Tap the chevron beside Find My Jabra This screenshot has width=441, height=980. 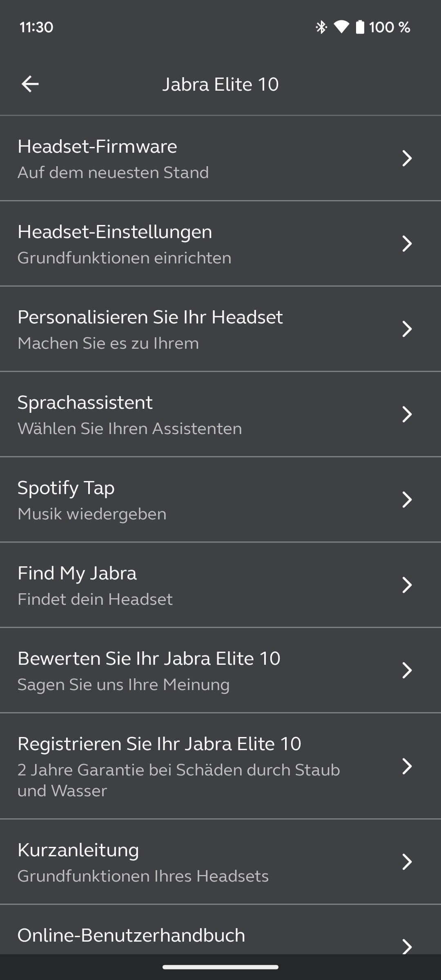pos(407,585)
